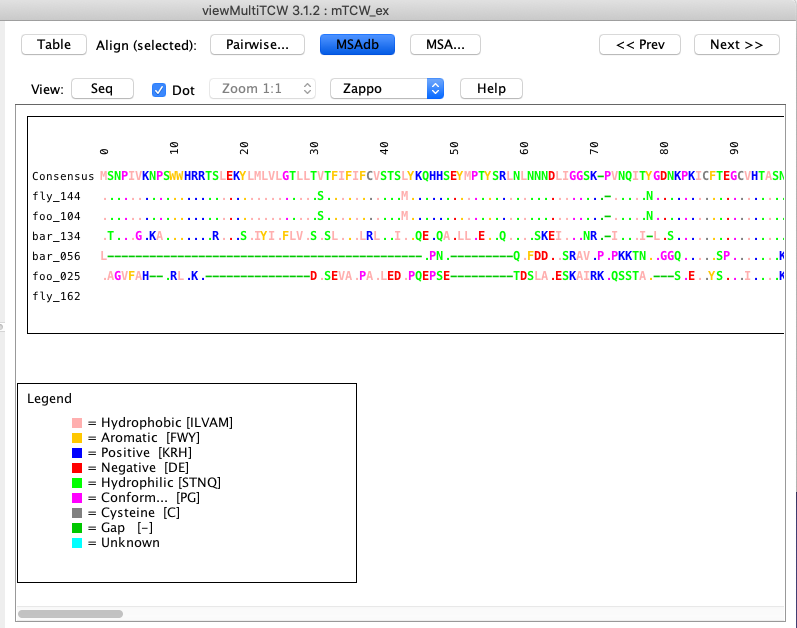Image resolution: width=797 pixels, height=628 pixels.
Task: Click the cyan Unknown legend swatch
Action: click(x=76, y=543)
